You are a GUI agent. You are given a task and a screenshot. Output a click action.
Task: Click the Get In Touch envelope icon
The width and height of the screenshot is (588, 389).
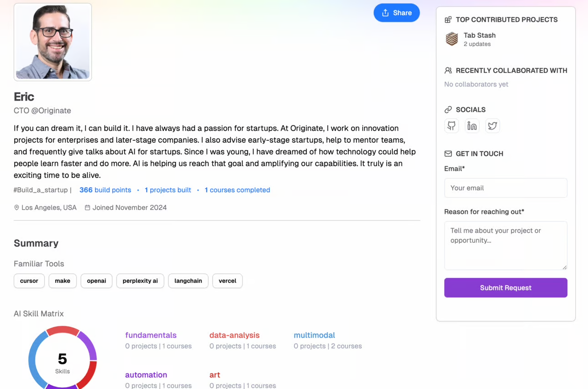448,154
